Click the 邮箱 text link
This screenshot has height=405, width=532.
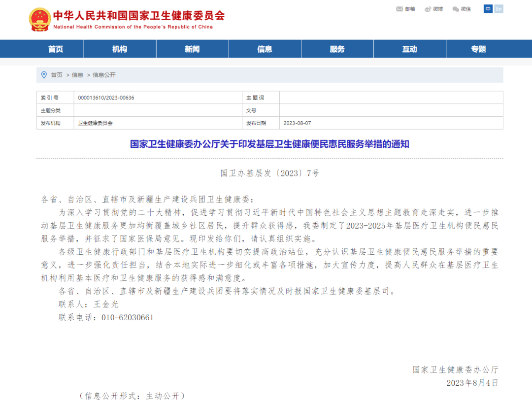(x=410, y=9)
